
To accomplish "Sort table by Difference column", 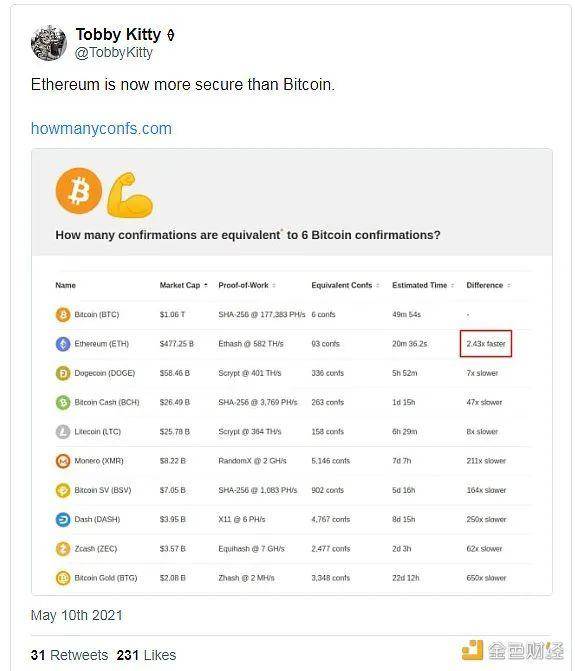I will [x=489, y=285].
